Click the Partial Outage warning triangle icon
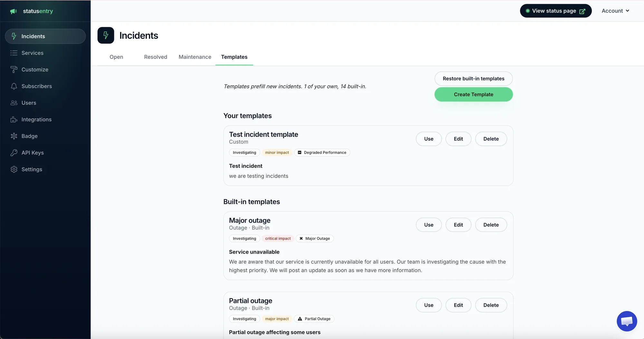The height and width of the screenshot is (339, 644). [300, 319]
